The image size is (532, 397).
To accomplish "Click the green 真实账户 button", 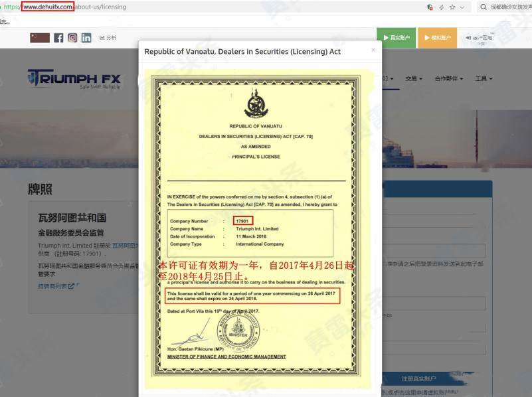I will 396,38.
